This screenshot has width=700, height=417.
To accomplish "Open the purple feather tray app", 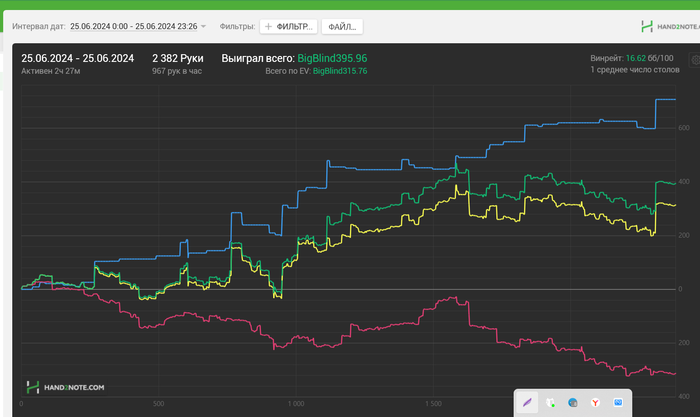I will click(x=527, y=403).
